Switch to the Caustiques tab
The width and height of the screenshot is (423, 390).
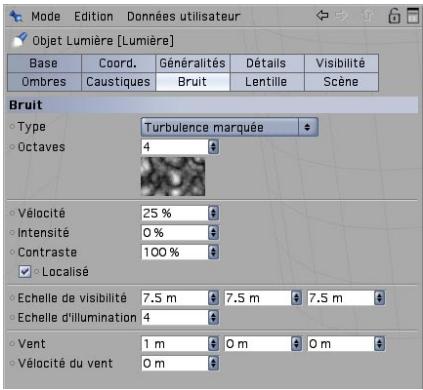118,82
